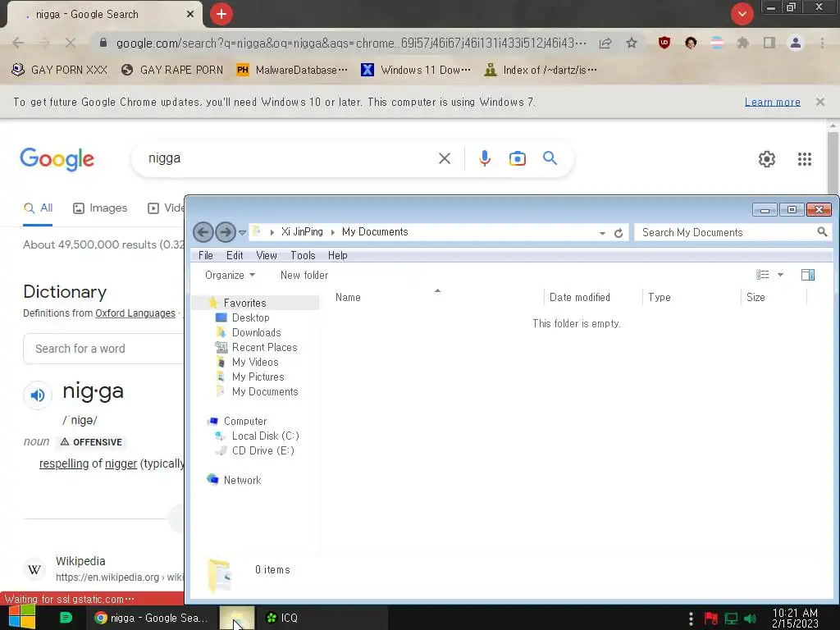Select Network in the navigation pane
This screenshot has height=630, width=840.
point(242,481)
